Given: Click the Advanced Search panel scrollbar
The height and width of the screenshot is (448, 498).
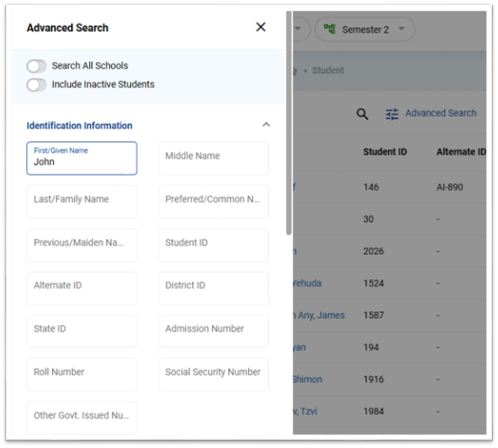Looking at the screenshot, I should click(x=289, y=123).
